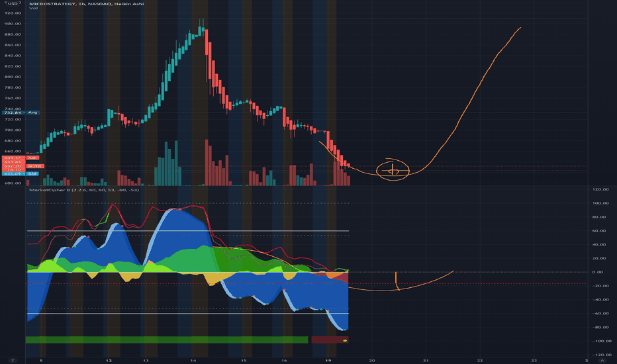The image size is (617, 364).
Task: Click the date label 8 on time axis
Action: click(x=41, y=361)
